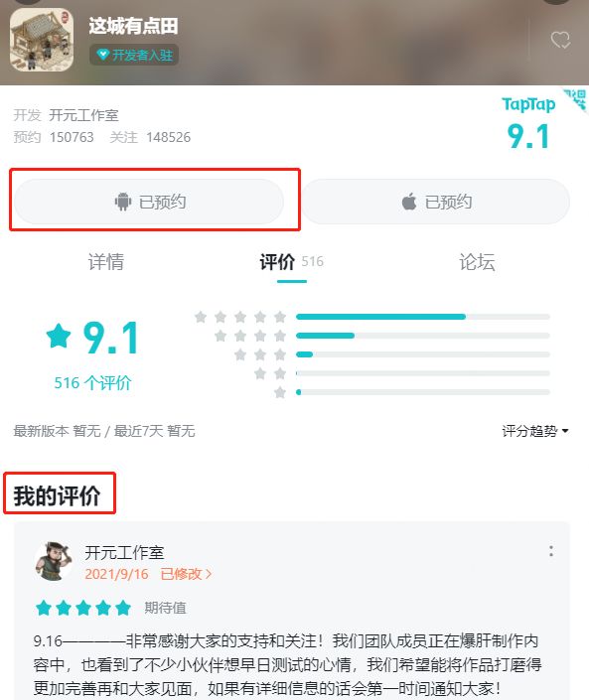Click the game app icon thumbnail
Screen dimensions: 589x700
pos(42,40)
